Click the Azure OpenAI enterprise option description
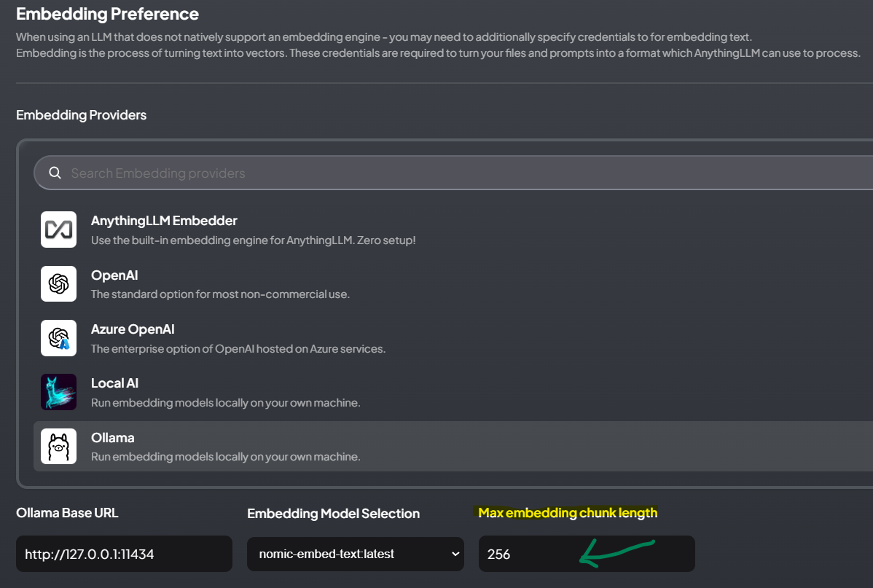 (x=238, y=349)
